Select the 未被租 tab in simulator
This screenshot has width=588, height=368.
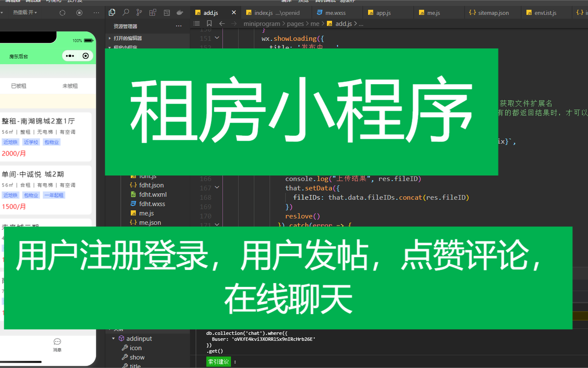[x=70, y=86]
